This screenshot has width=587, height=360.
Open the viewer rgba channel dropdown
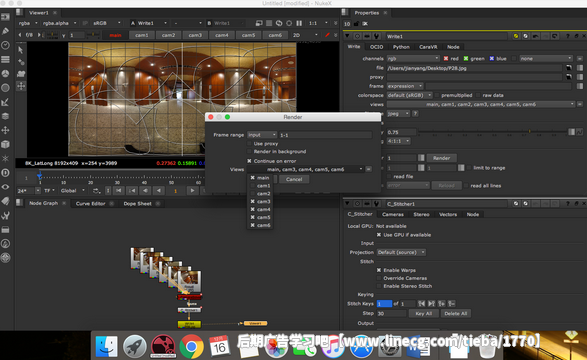(28, 23)
